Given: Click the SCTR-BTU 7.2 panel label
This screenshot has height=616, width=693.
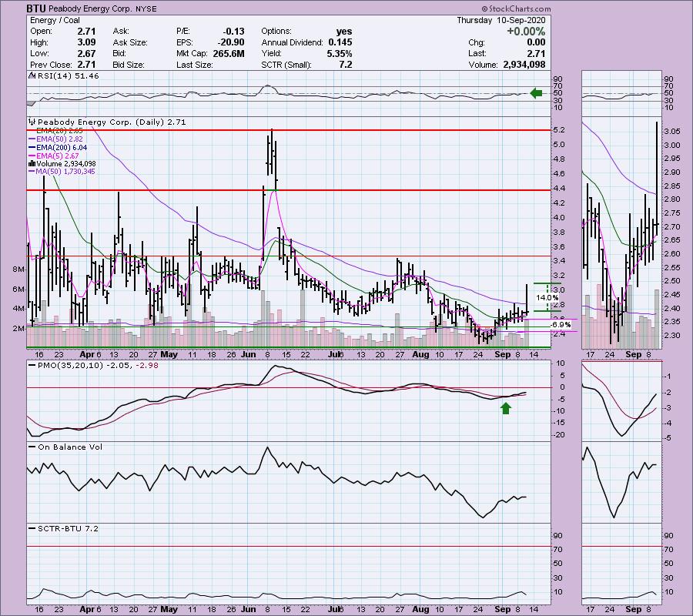Looking at the screenshot, I should click(x=68, y=528).
